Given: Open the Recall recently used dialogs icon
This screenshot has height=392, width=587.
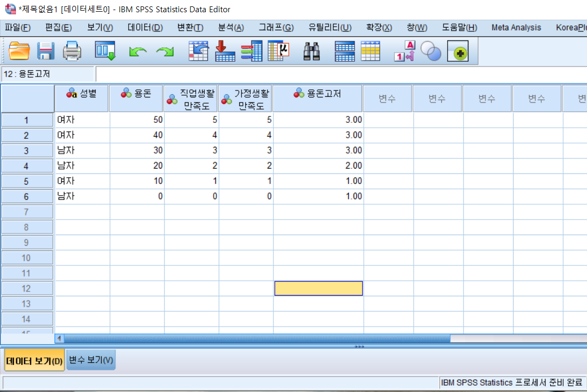Looking at the screenshot, I should tap(105, 51).
